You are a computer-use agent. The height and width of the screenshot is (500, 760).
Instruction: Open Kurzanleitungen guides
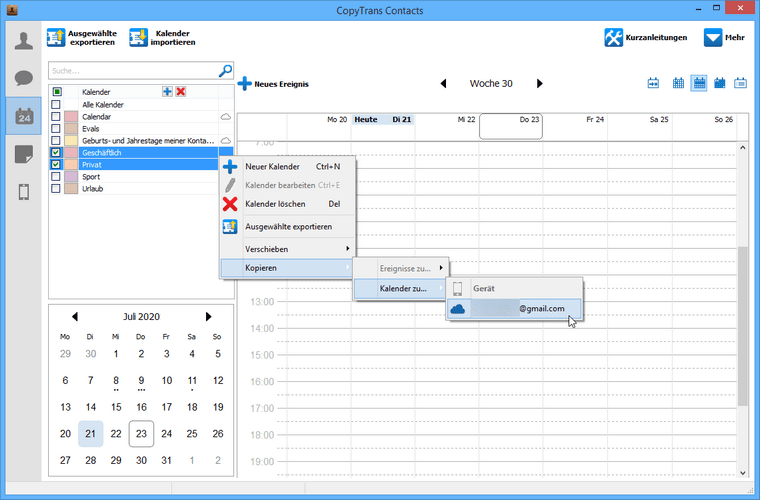(646, 37)
